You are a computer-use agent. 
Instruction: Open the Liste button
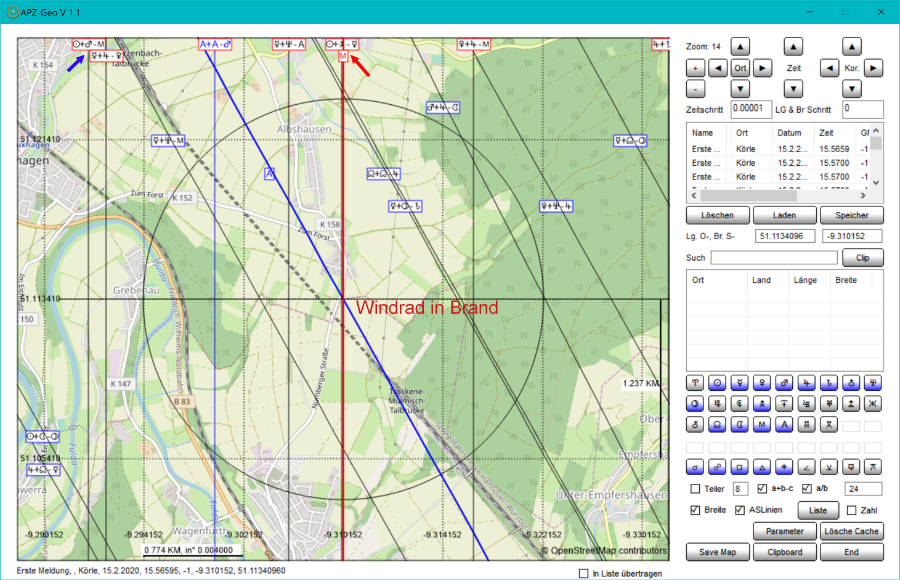[818, 511]
